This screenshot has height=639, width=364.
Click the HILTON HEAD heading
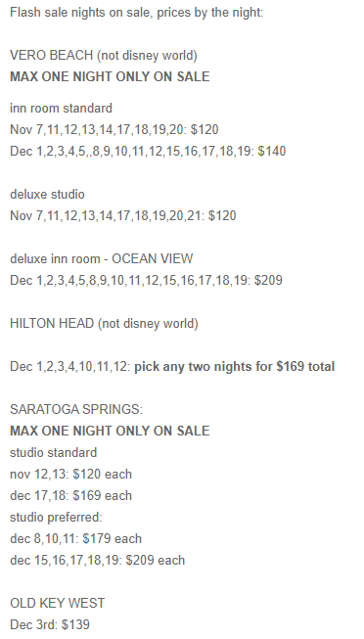(x=104, y=324)
